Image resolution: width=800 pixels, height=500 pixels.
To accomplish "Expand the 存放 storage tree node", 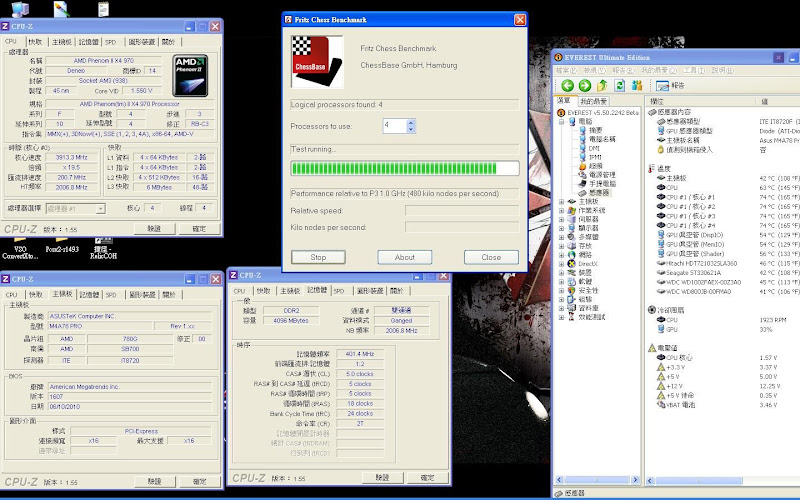I will (561, 246).
